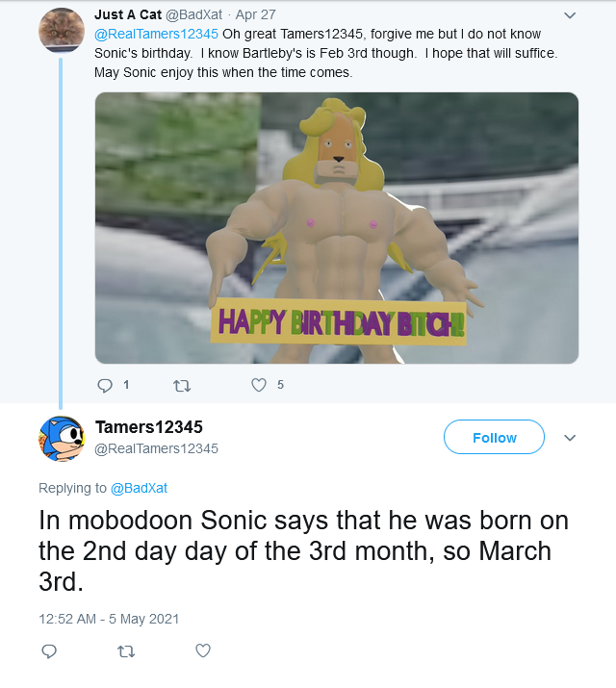Image resolution: width=616 pixels, height=688 pixels.
Task: Open the Apr 27 tweet timestamp
Action: tap(256, 15)
